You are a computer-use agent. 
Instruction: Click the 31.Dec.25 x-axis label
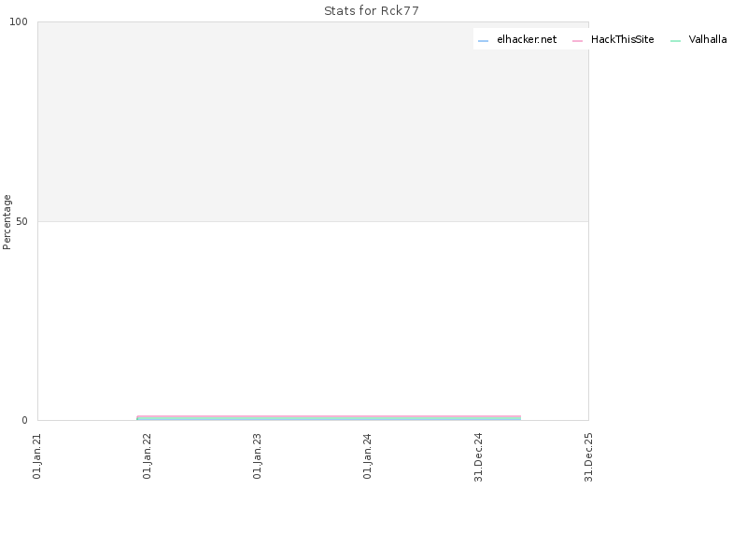(589, 457)
